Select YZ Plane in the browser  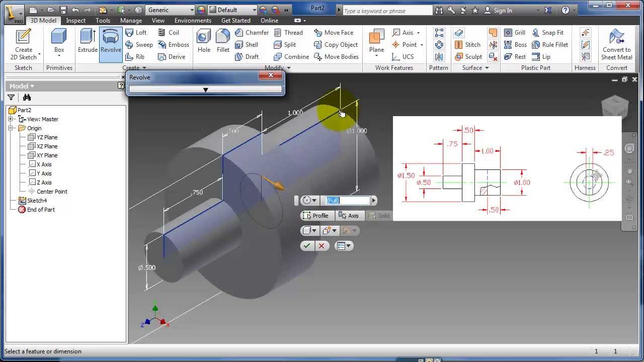[42, 137]
